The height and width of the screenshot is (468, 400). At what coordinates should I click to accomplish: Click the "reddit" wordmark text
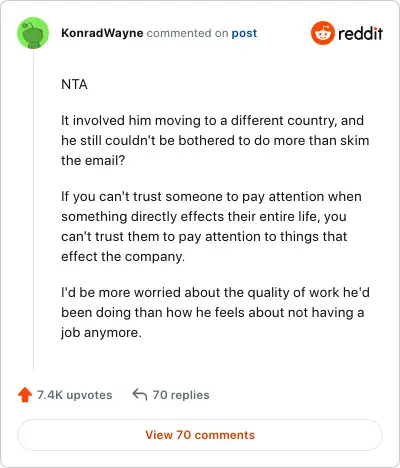[x=360, y=33]
